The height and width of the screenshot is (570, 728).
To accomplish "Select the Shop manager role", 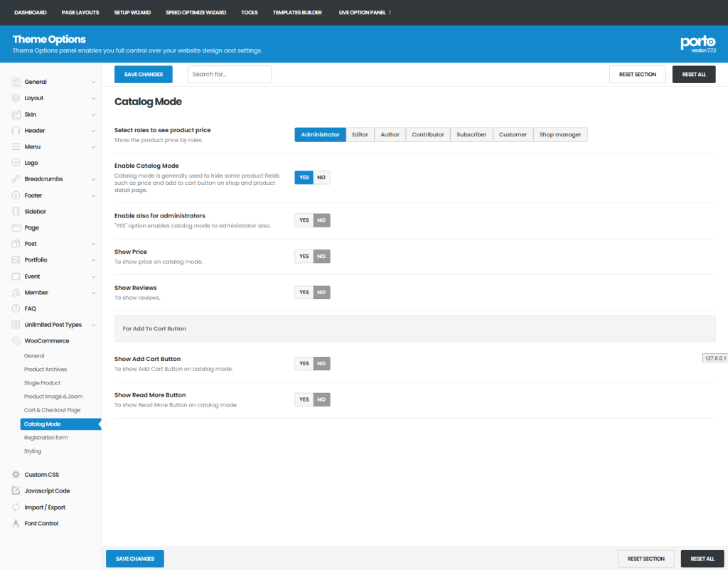I will tap(560, 135).
